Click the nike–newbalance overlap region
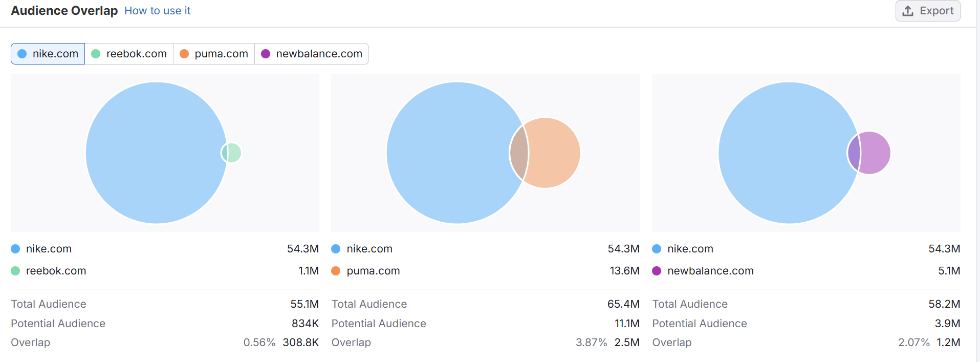The image size is (980, 362). click(854, 153)
